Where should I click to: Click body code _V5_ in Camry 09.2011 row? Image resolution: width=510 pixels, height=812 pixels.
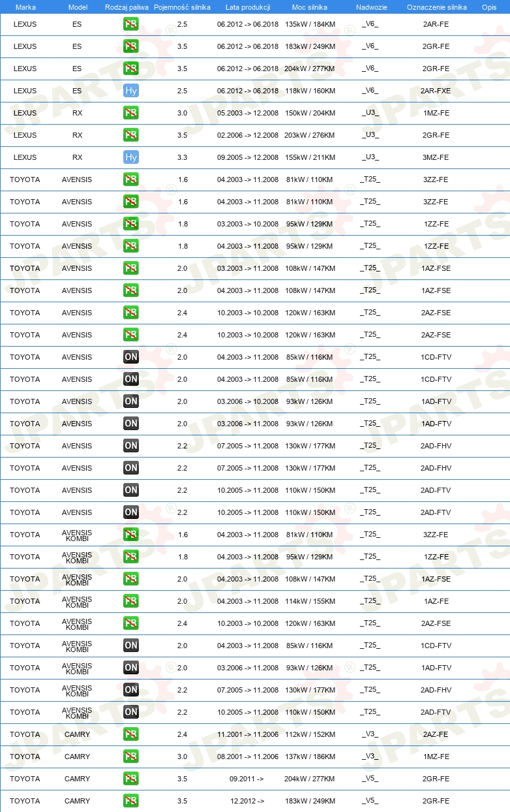[x=370, y=779]
